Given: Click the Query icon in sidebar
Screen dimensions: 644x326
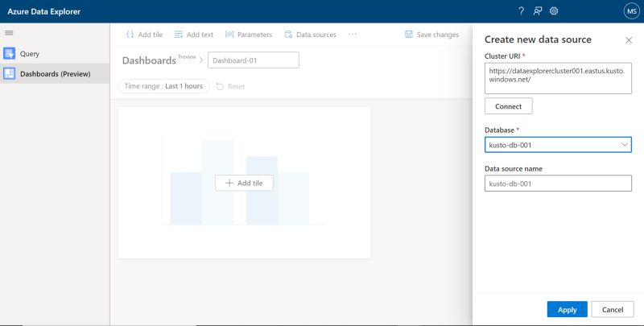Looking at the screenshot, I should point(10,53).
